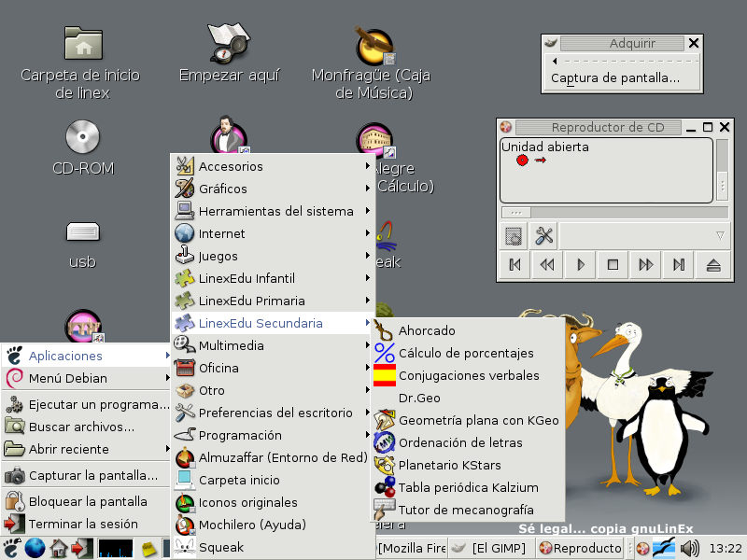Choose Ejecutar un programa... from the main menu
Screen dimensions: 747x560
tap(98, 404)
